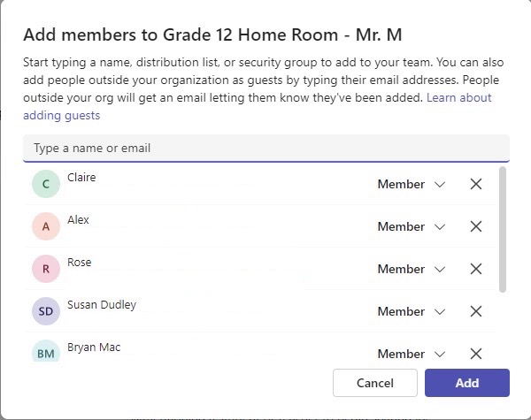Viewport: 531px width, 420px height.
Task: Remove Claire from the member list
Action: click(x=476, y=184)
